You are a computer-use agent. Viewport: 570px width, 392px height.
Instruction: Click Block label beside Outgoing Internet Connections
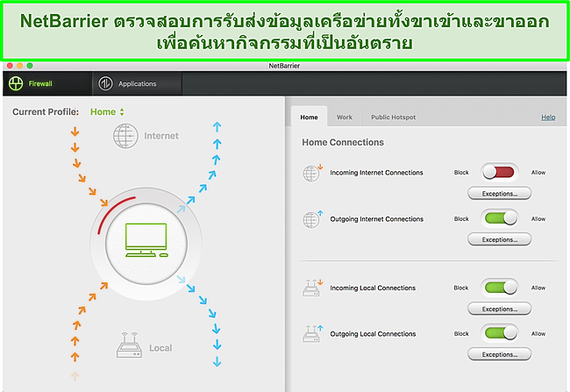point(461,219)
